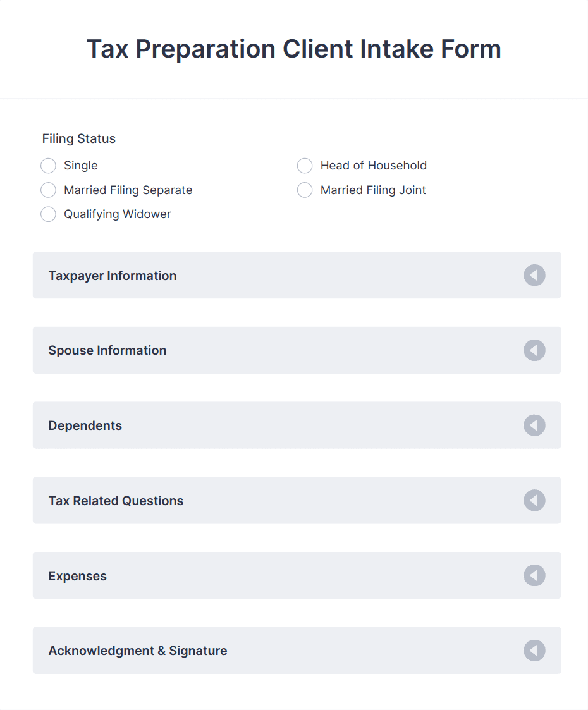Select Married Filing Separate status

click(x=48, y=190)
